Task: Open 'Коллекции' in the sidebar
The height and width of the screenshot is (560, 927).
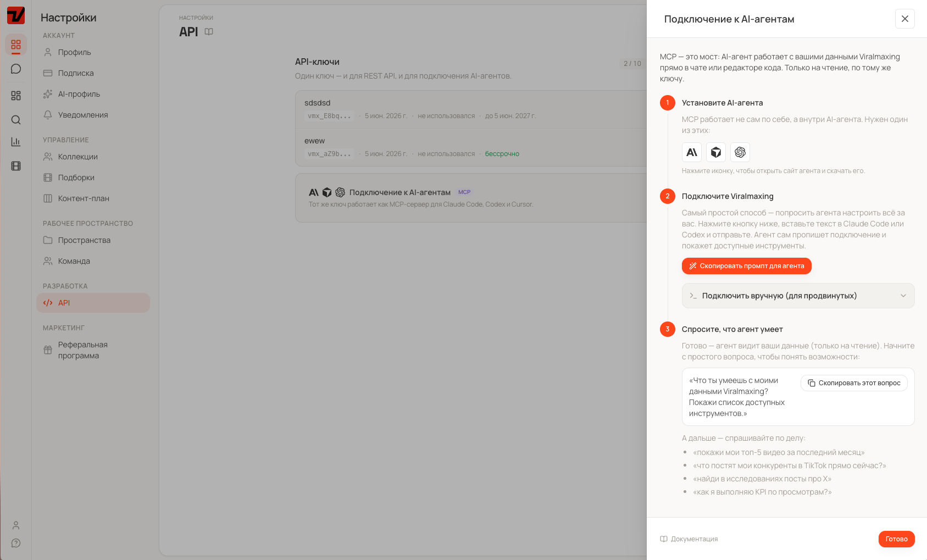Action: click(x=93, y=157)
